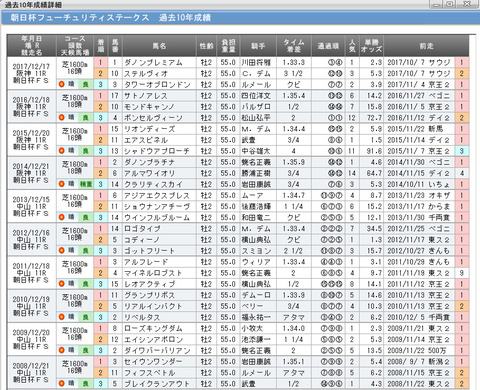Click the 朝日杯フューチュリティステークス 過去10年成績 heading
Screen dimensions: 480x390
tap(110, 18)
